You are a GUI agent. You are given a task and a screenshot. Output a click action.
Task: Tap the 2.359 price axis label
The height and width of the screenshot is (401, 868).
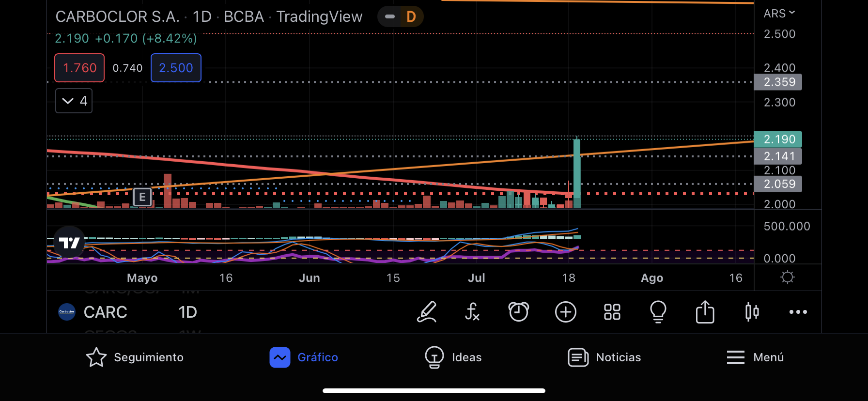coord(778,82)
